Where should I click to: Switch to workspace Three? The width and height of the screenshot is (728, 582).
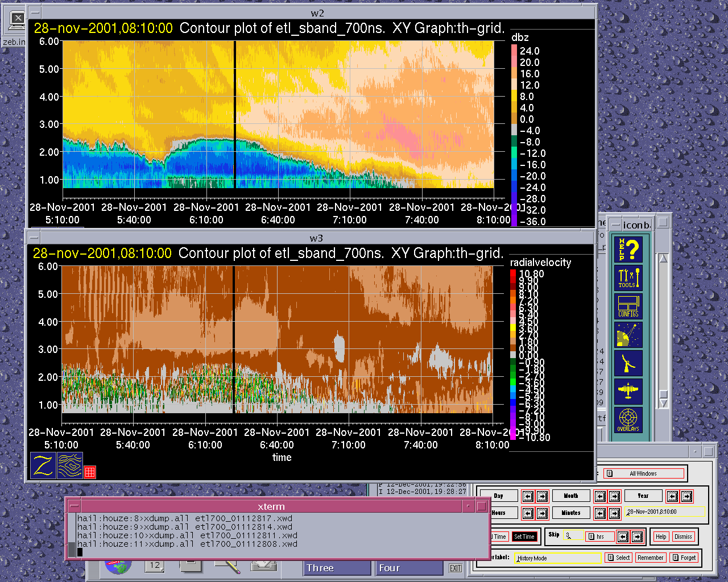click(336, 568)
